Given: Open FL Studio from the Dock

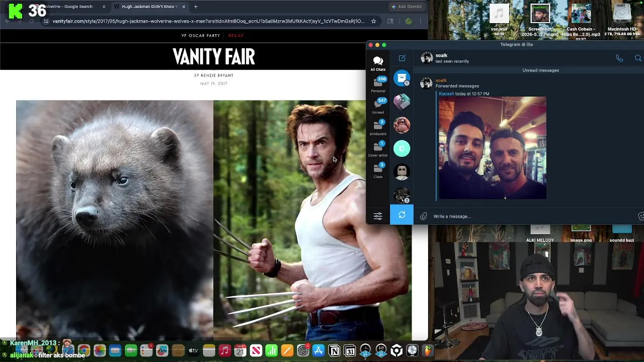Looking at the screenshot, I should tap(428, 350).
